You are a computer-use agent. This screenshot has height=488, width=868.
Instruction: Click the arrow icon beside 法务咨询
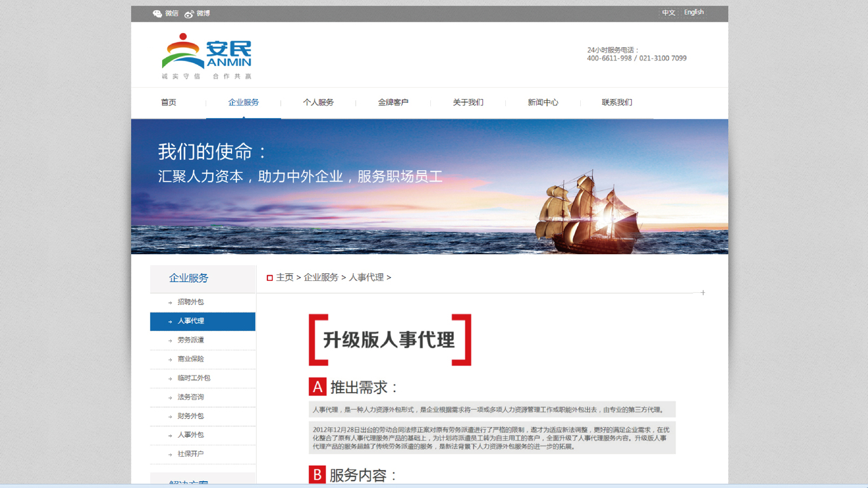[x=170, y=398]
